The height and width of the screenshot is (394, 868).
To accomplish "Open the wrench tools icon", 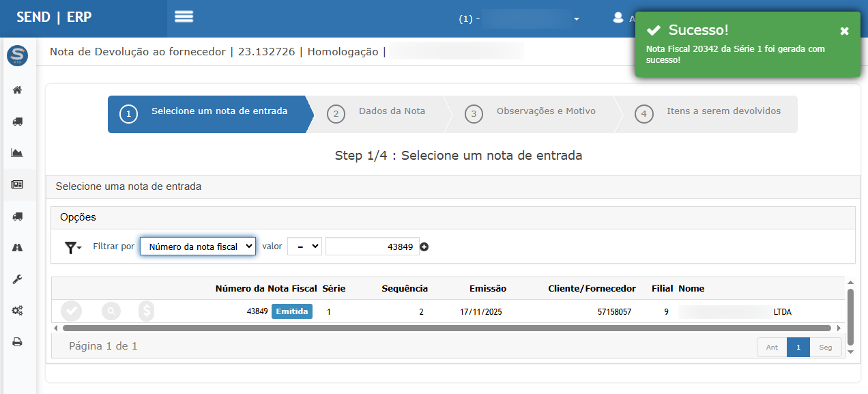I will pyautogui.click(x=18, y=279).
